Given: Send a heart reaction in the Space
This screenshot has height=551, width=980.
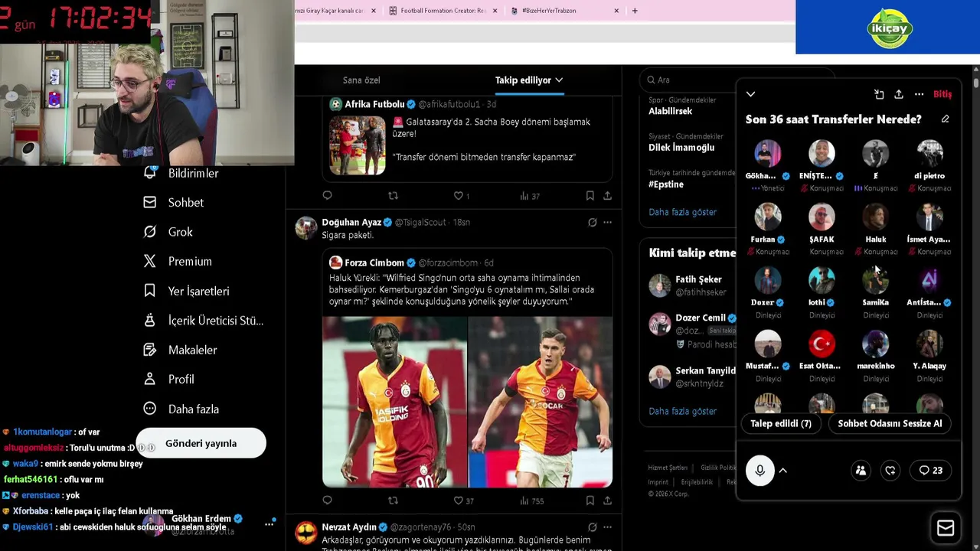Looking at the screenshot, I should (890, 471).
